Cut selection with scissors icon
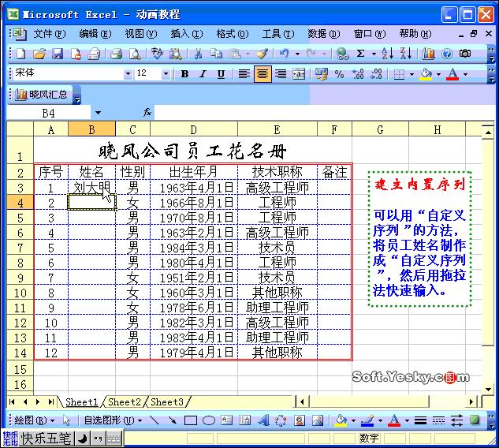Screen dimensions: 499x448 199,54
